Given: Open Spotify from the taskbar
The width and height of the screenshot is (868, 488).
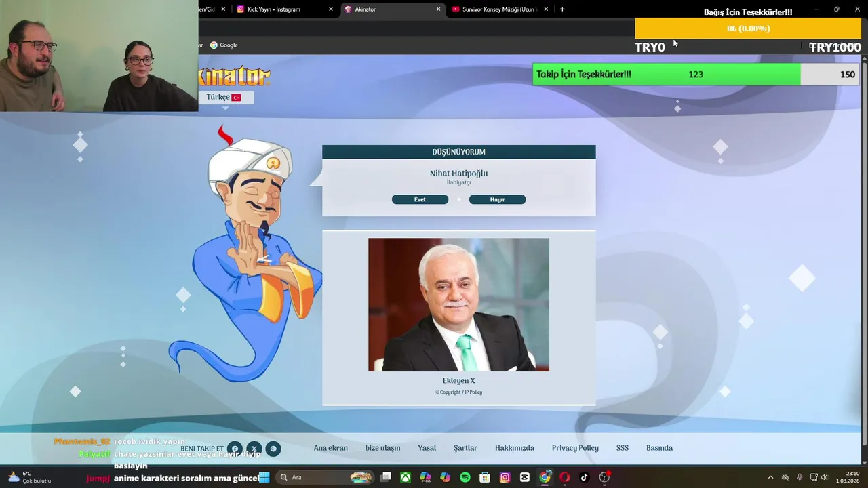Looking at the screenshot, I should click(x=465, y=477).
